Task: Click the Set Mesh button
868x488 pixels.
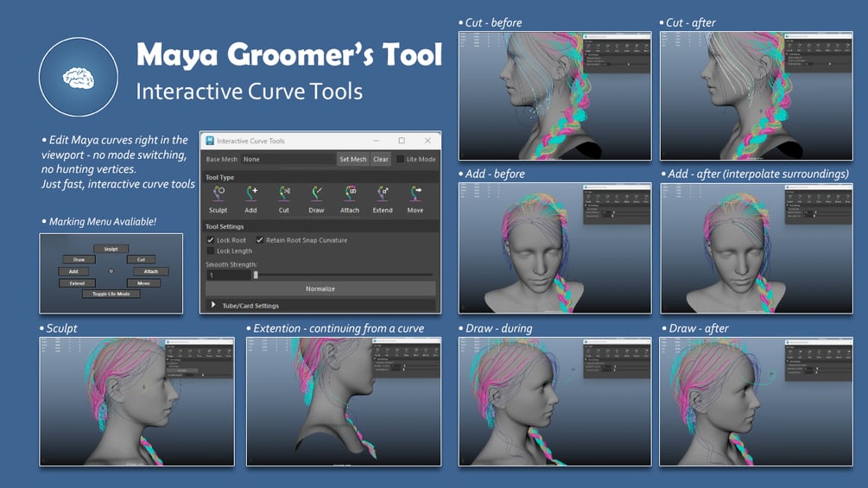Action: [352, 159]
